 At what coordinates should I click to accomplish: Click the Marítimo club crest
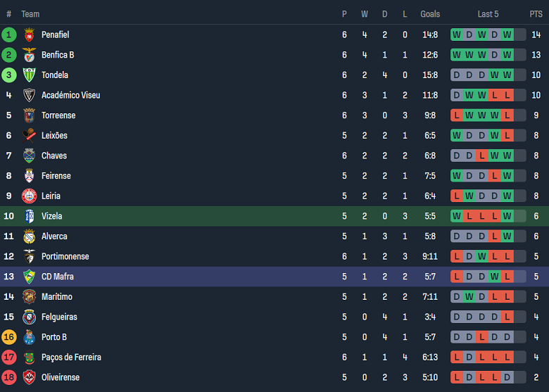click(x=29, y=297)
